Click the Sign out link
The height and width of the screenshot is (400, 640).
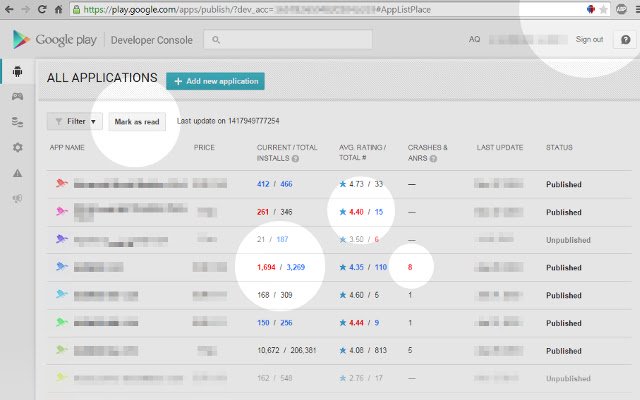point(589,39)
